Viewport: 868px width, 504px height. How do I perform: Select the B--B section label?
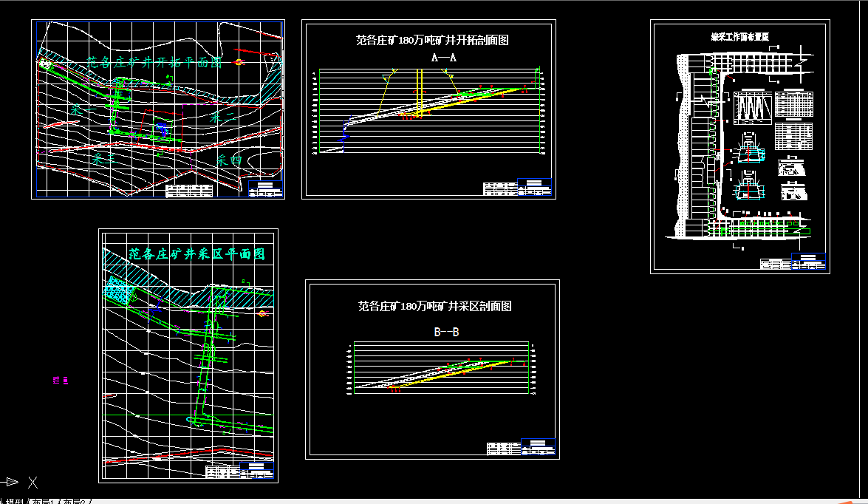pos(447,333)
